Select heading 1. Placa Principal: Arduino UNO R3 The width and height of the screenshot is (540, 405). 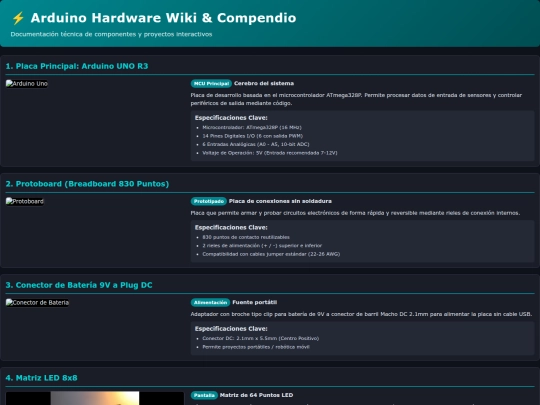[77, 66]
